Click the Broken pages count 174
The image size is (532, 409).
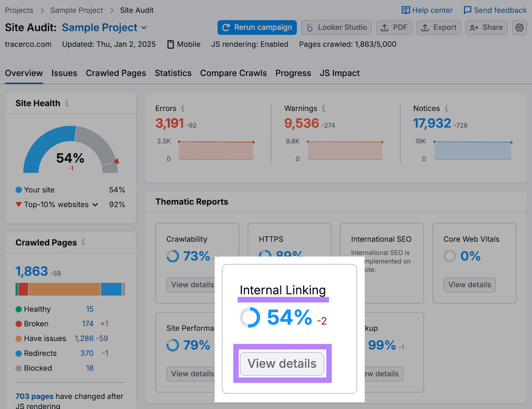click(88, 324)
